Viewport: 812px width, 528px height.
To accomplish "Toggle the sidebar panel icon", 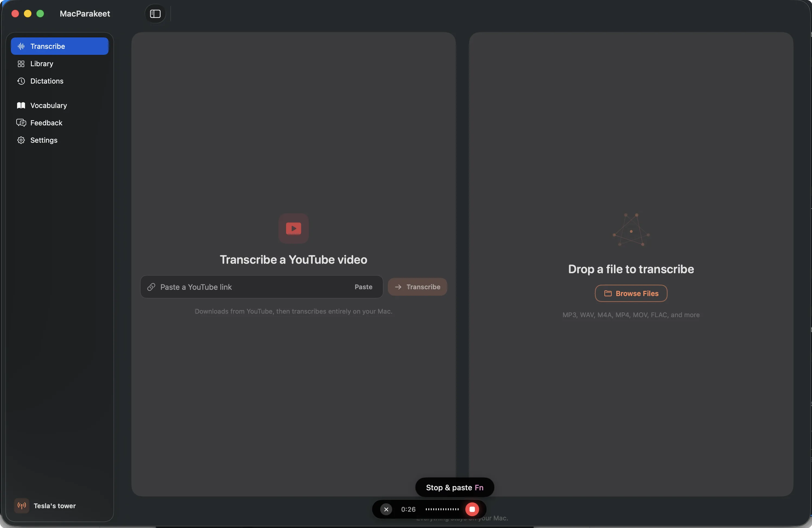I will pyautogui.click(x=155, y=14).
